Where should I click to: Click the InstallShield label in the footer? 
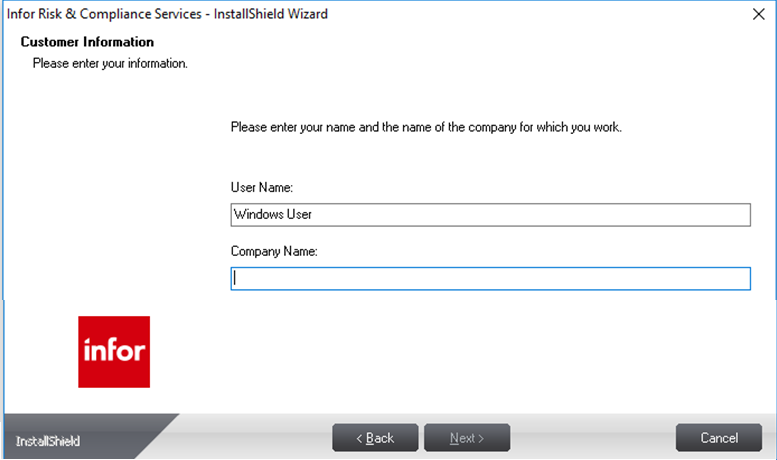point(48,441)
